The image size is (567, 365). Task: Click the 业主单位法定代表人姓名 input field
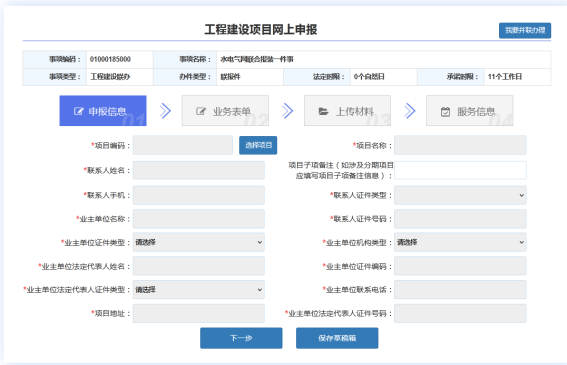click(x=199, y=266)
